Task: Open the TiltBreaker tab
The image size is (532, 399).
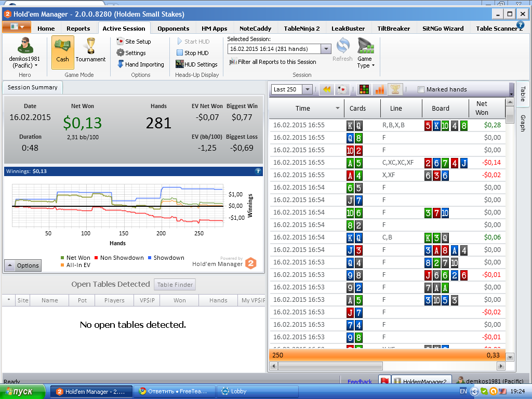Action: 394,29
